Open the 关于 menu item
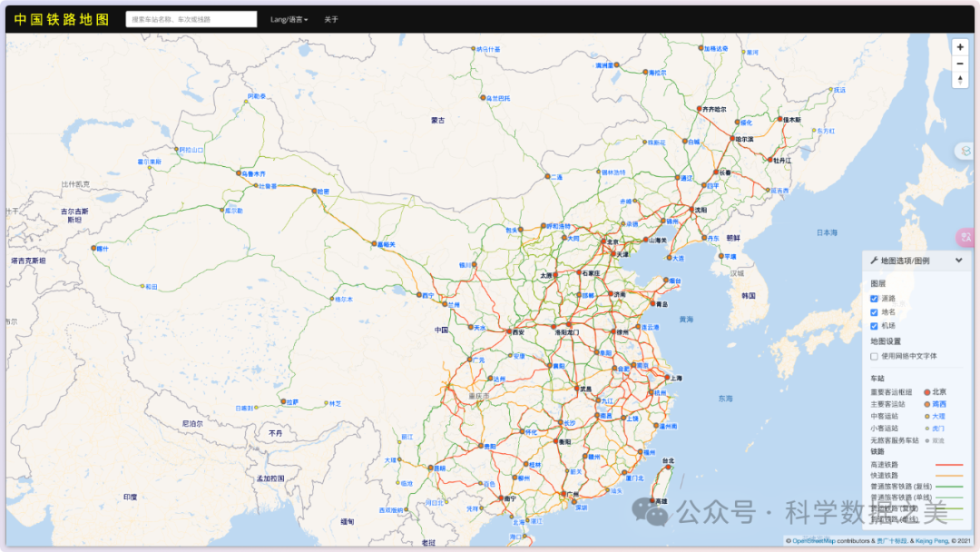This screenshot has height=552, width=980. point(331,19)
